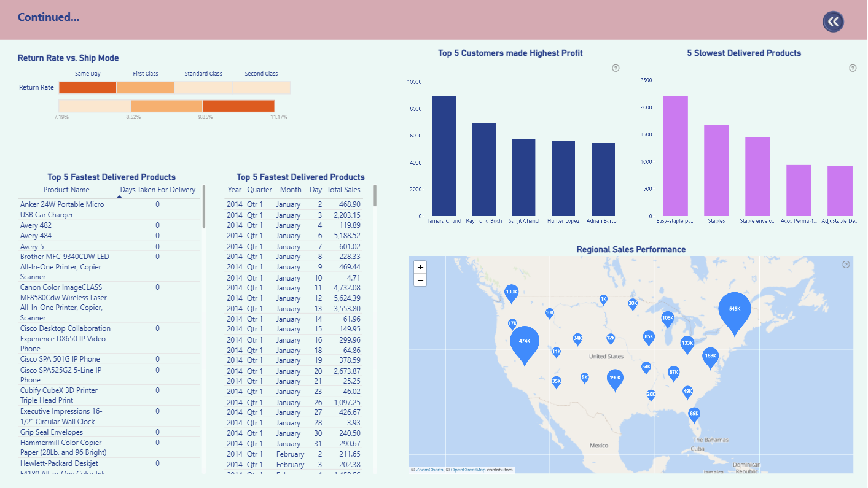This screenshot has width=868, height=488.
Task: Open help icon for Top 5 Customers chart
Action: click(616, 68)
